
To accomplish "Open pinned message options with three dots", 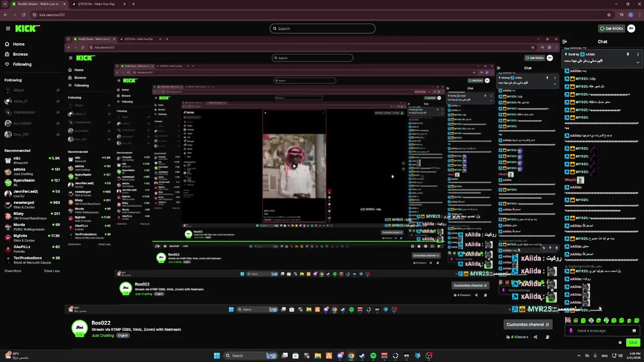I will pos(638,54).
